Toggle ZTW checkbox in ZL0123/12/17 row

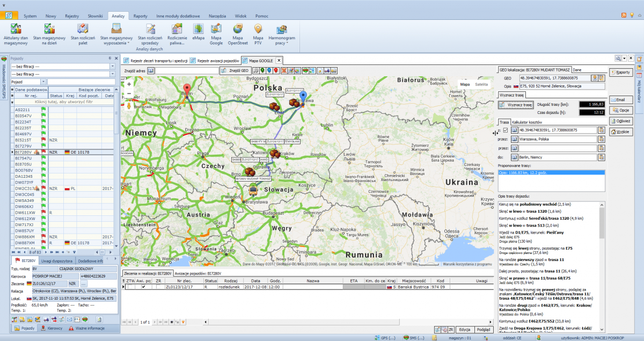[x=129, y=287]
